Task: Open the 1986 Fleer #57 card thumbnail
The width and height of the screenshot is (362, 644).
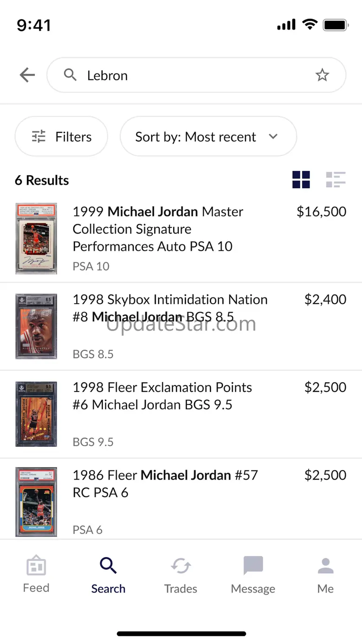Action: [x=36, y=501]
